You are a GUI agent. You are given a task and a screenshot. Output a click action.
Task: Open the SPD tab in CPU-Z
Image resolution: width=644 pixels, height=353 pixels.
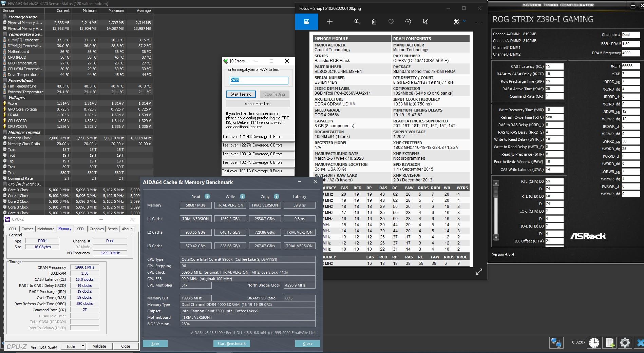click(80, 229)
